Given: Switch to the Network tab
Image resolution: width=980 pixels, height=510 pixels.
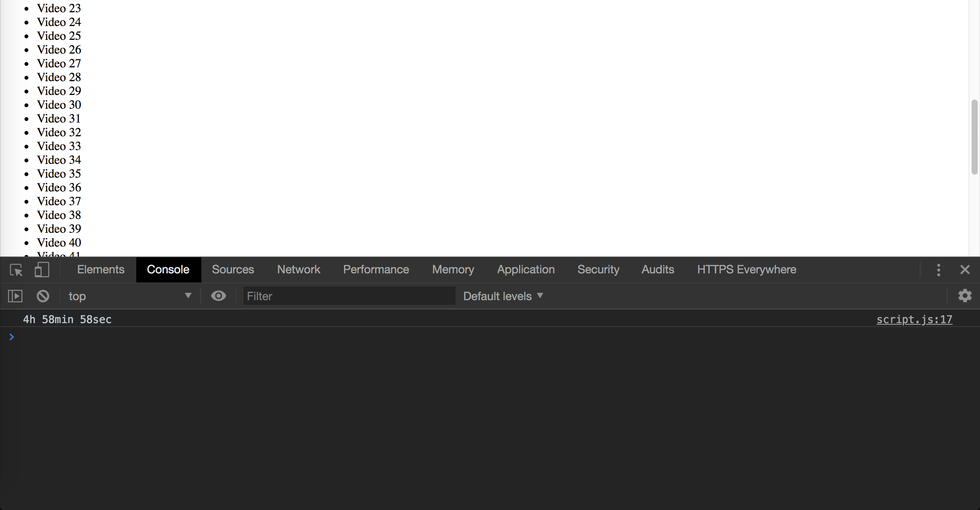Looking at the screenshot, I should tap(299, 270).
